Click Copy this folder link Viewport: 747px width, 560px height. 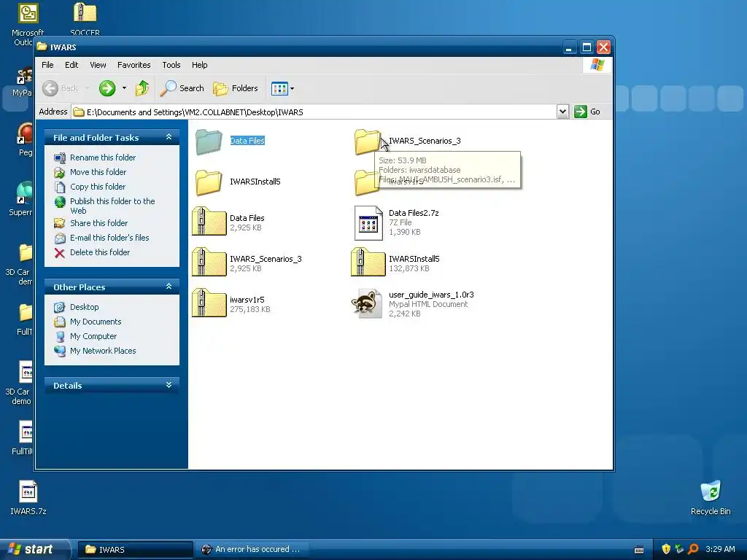click(x=98, y=187)
